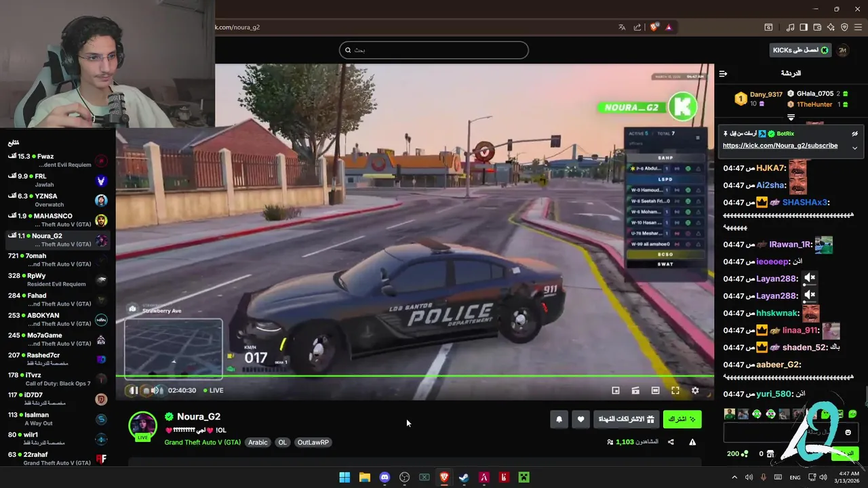Open Brave Shields lion icon
Viewport: 868px width, 488px height.
654,27
